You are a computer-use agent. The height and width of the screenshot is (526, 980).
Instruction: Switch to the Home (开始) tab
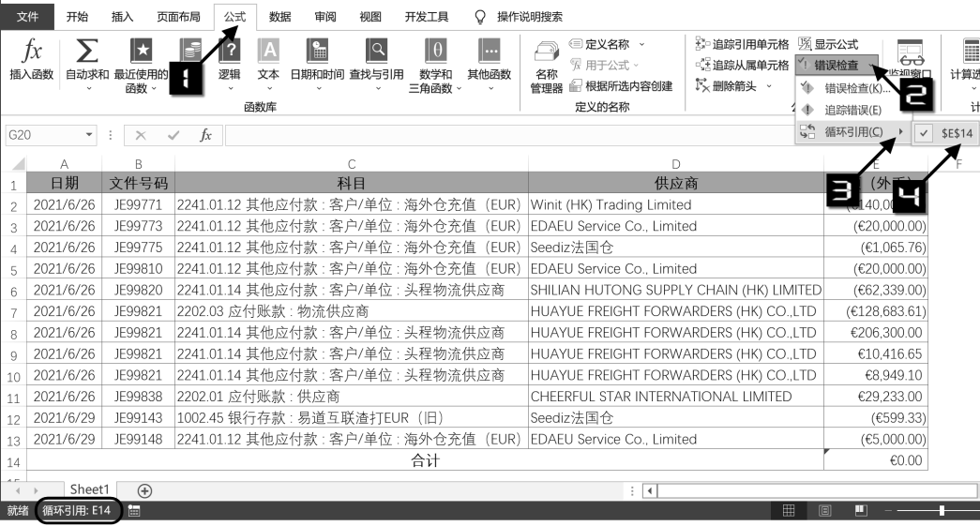point(78,17)
